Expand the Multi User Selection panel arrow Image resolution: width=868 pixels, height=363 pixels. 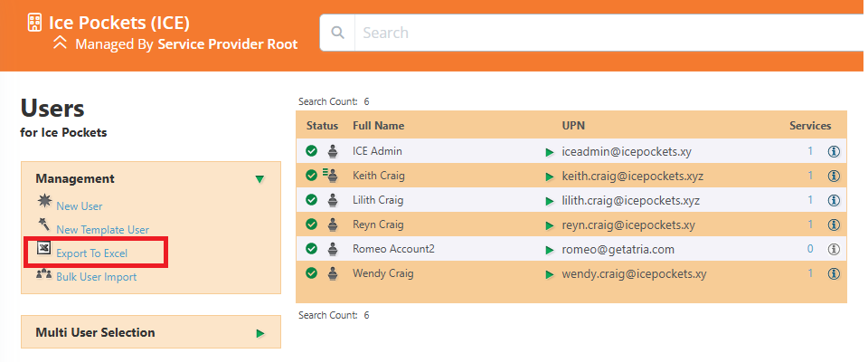260,333
